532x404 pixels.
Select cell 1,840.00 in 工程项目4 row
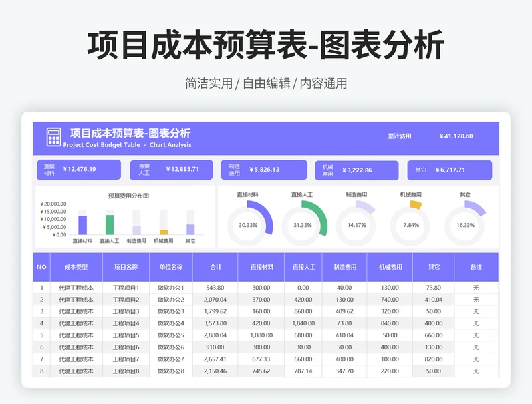point(303,323)
